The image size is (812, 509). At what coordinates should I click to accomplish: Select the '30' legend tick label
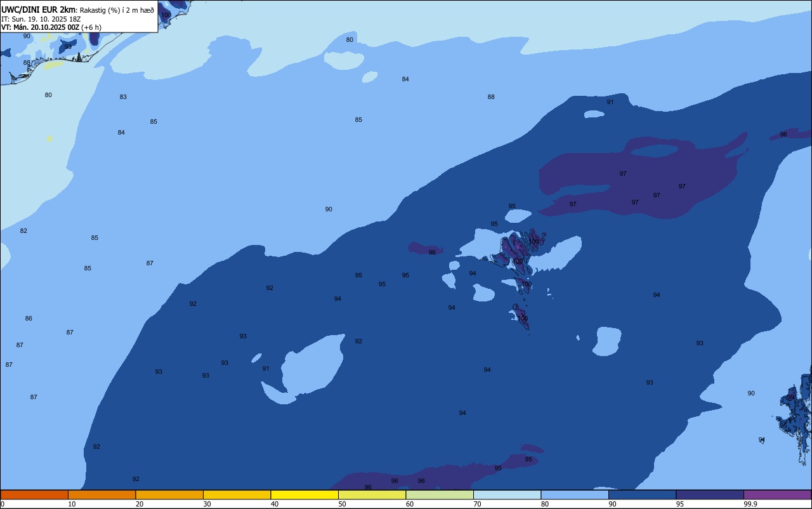point(207,504)
